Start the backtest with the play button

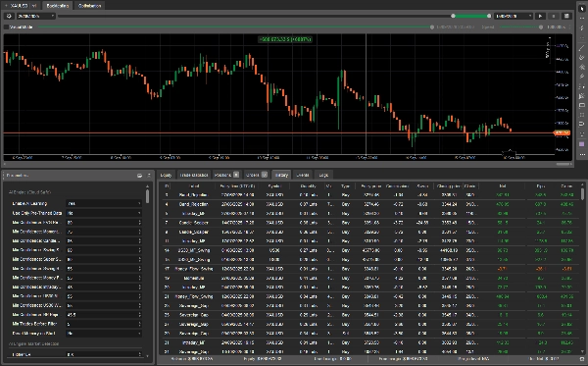[540, 16]
